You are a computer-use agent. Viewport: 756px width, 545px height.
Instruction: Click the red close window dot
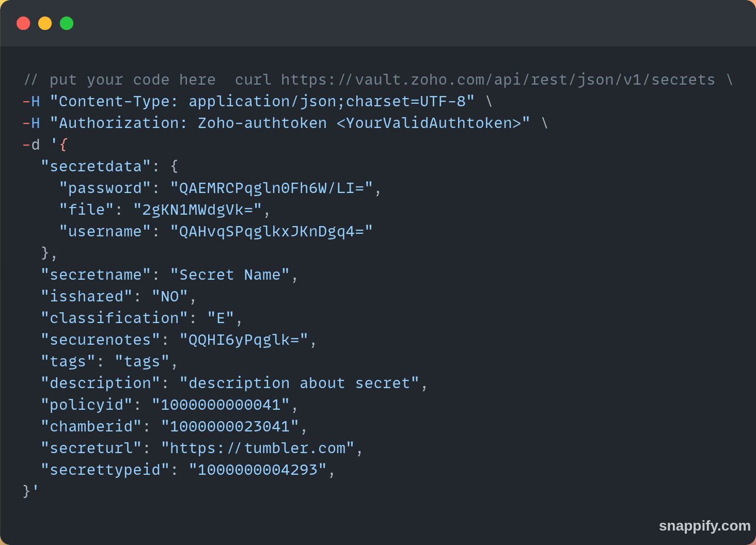tap(23, 23)
